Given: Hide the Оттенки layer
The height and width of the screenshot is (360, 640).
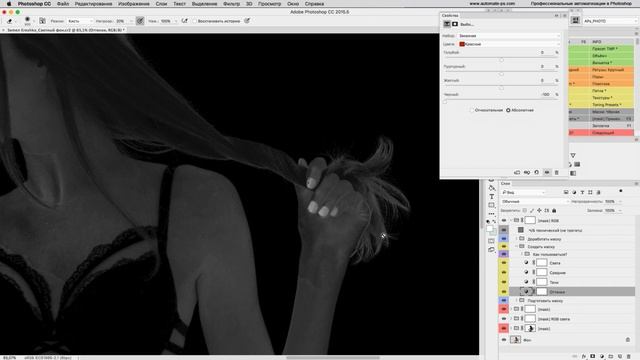Looking at the screenshot, I should click(504, 292).
